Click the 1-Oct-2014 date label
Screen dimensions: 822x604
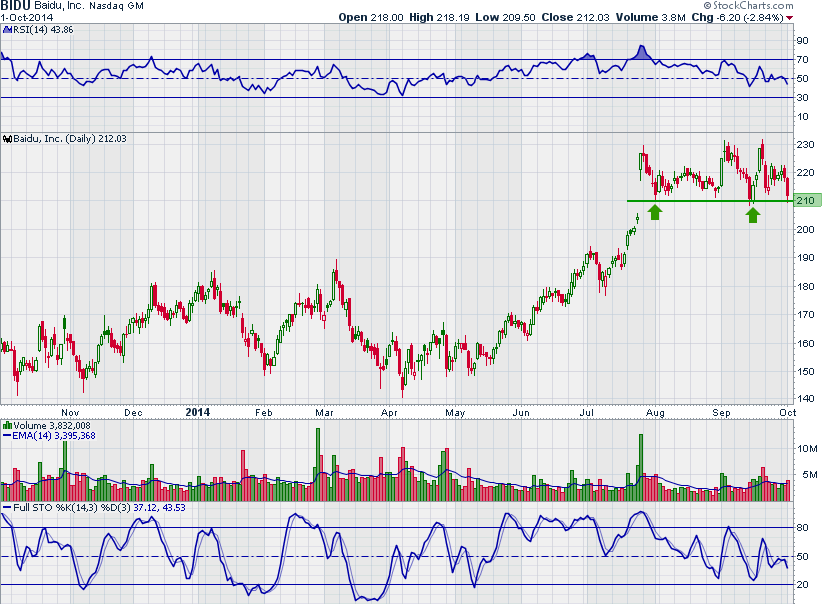(27, 17)
